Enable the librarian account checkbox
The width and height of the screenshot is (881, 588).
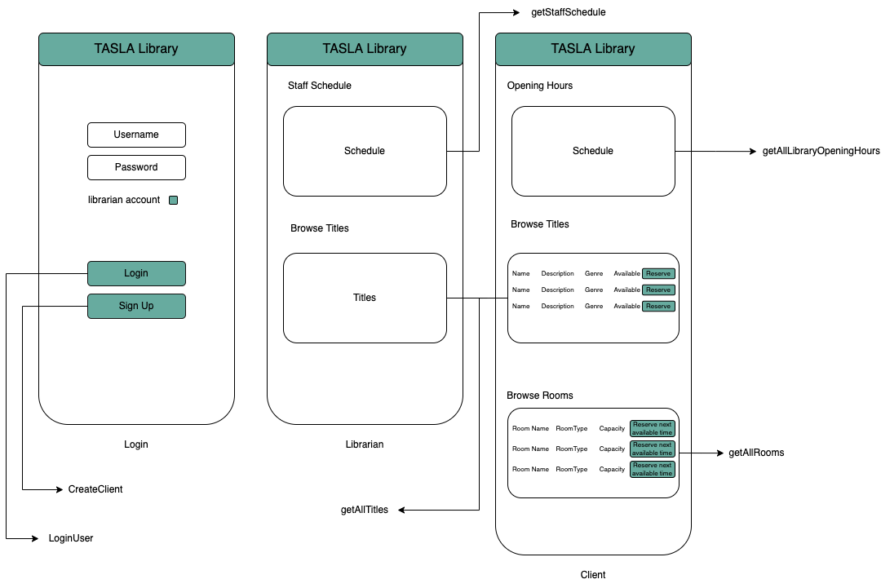[173, 199]
